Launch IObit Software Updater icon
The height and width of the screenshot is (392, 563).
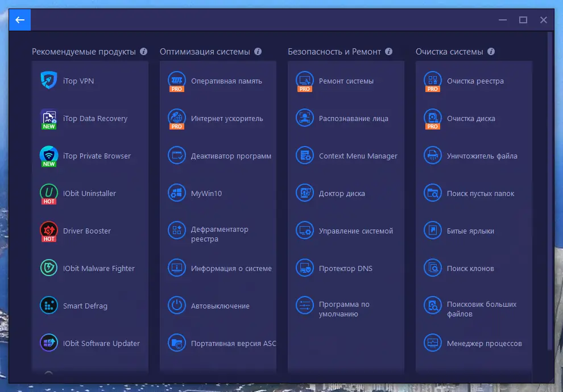(x=49, y=343)
